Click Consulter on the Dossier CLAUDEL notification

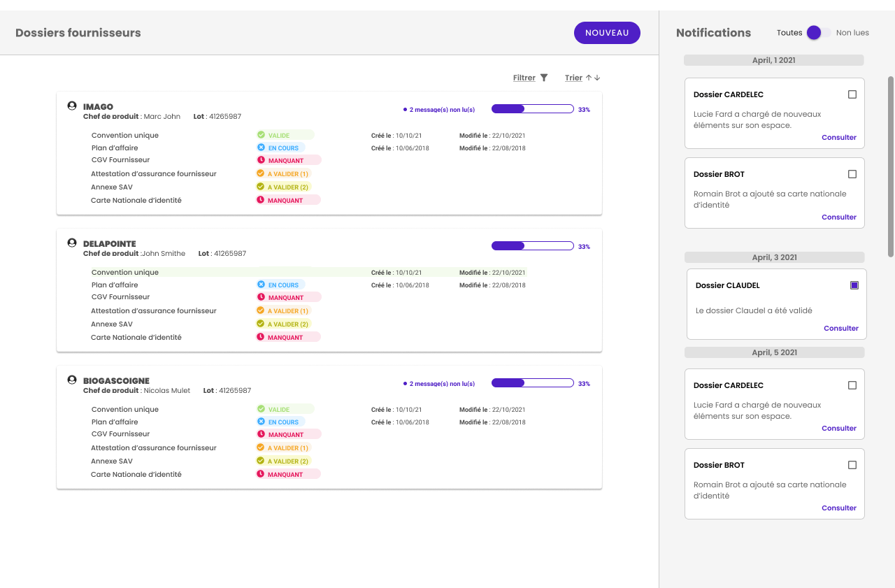click(840, 328)
